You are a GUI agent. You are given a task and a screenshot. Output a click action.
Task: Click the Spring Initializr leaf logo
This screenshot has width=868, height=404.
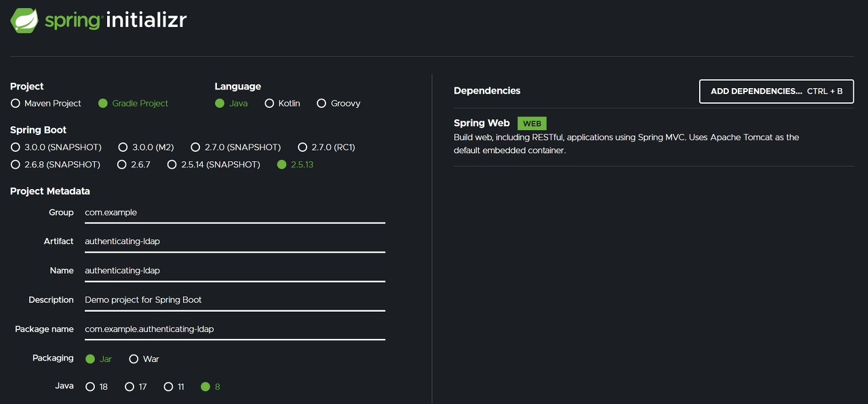[23, 20]
